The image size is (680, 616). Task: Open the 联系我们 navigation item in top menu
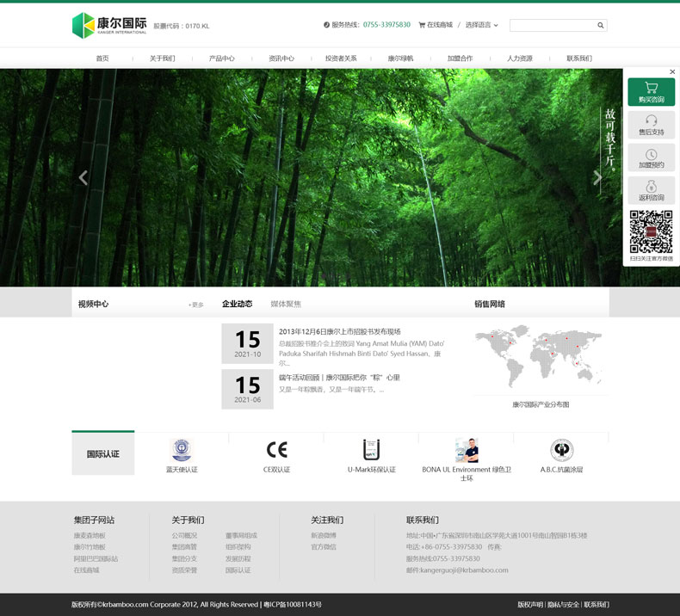coord(579,59)
